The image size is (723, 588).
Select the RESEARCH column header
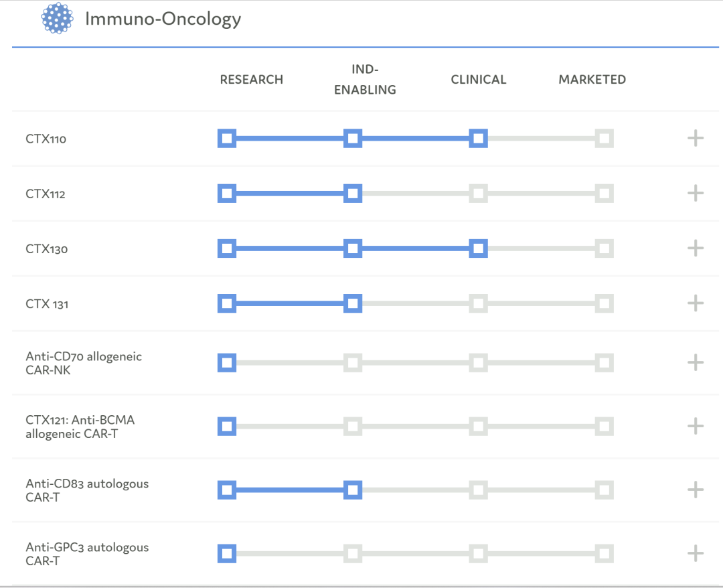pyautogui.click(x=252, y=80)
